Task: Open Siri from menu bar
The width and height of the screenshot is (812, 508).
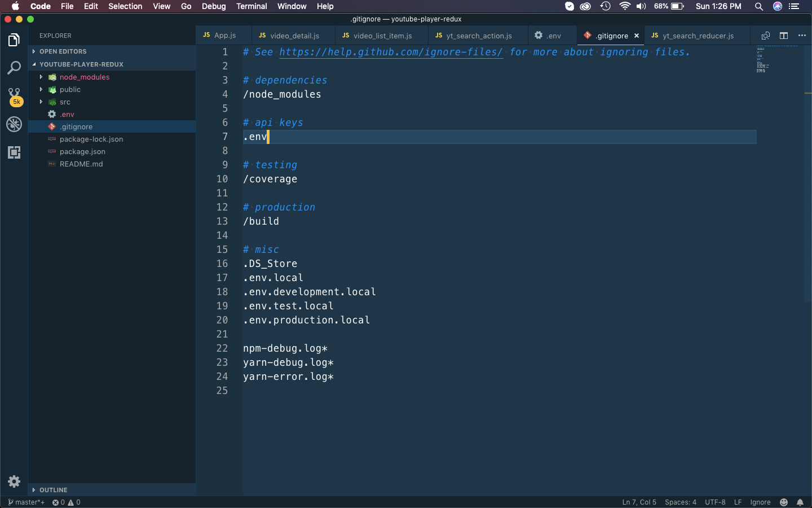Action: (x=778, y=6)
